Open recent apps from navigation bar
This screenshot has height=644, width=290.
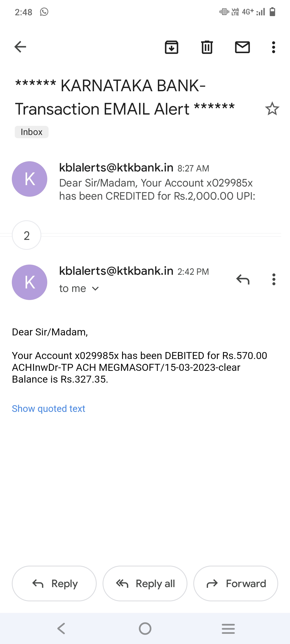pos(228,628)
